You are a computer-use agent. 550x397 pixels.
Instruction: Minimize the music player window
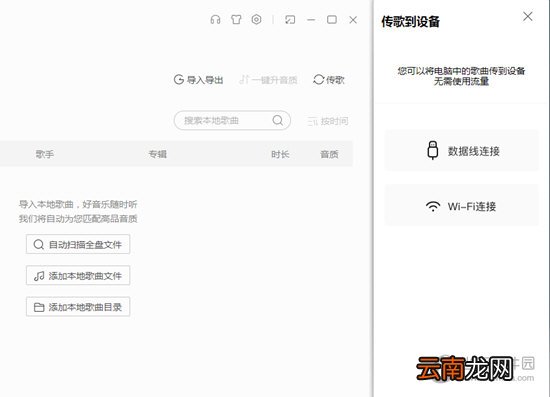[311, 20]
